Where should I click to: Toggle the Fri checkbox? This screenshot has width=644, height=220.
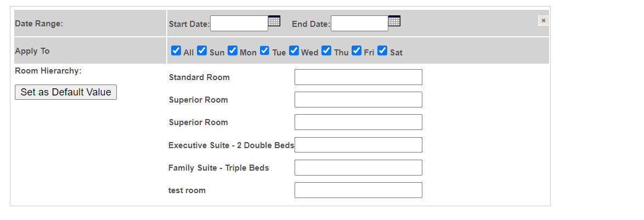tap(357, 50)
